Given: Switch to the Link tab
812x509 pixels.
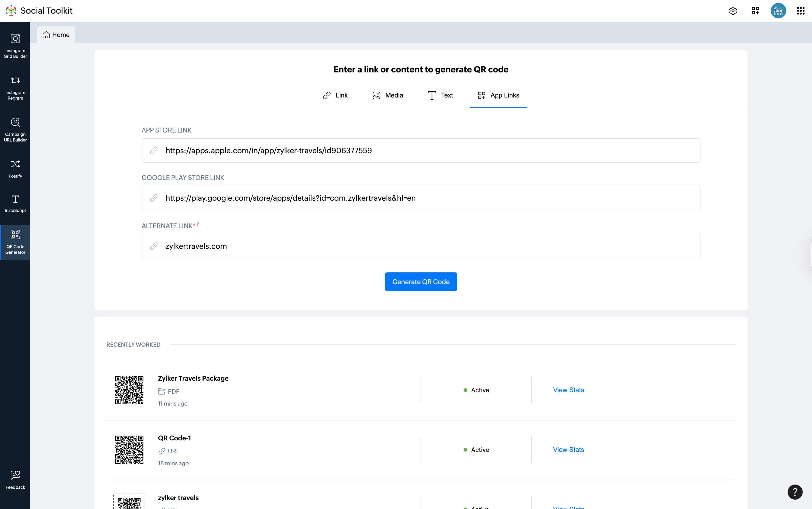Looking at the screenshot, I should coord(335,95).
